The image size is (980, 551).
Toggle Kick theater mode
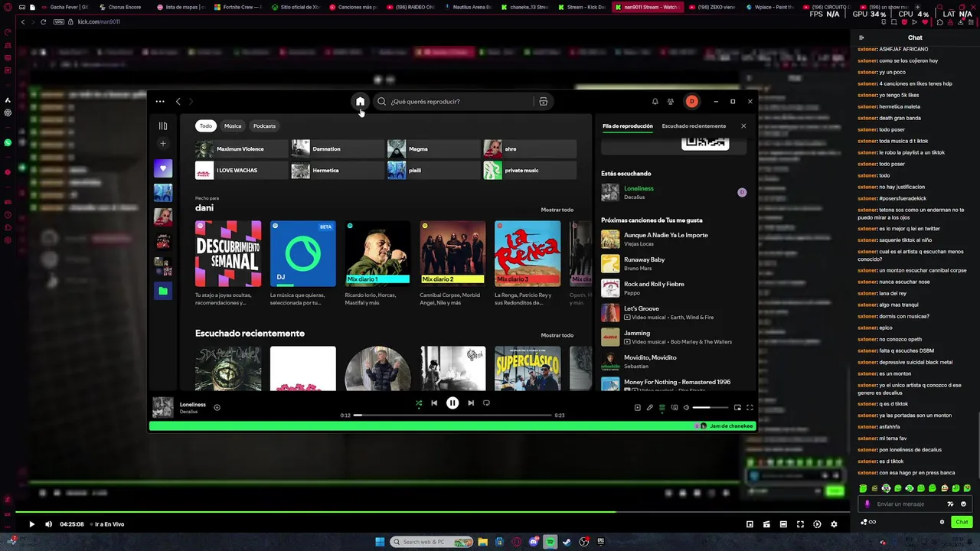(x=783, y=524)
